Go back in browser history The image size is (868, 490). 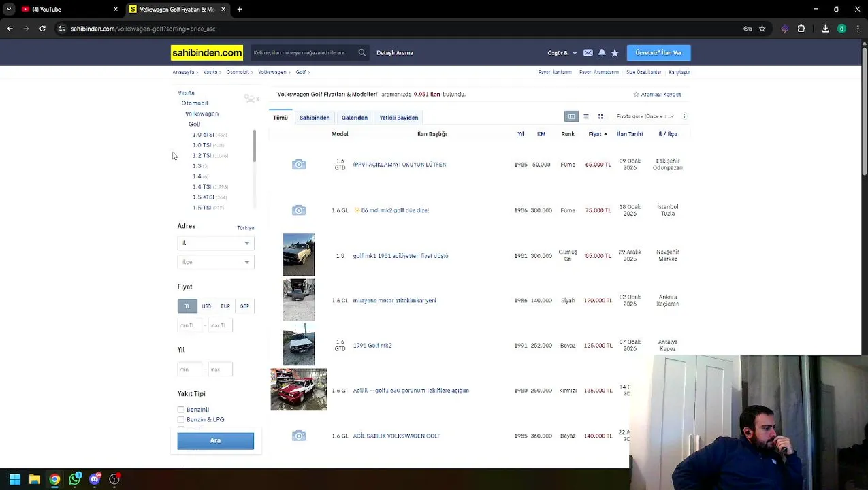tap(10, 29)
